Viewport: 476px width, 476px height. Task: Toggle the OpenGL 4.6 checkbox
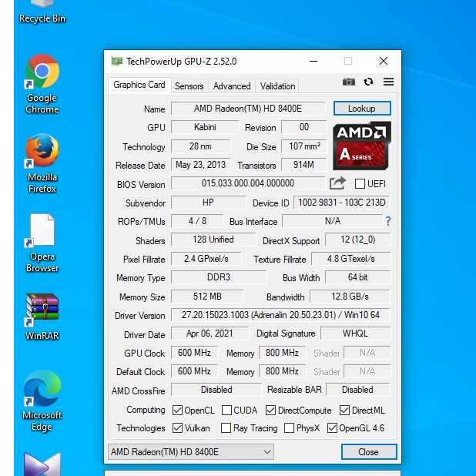tap(332, 428)
